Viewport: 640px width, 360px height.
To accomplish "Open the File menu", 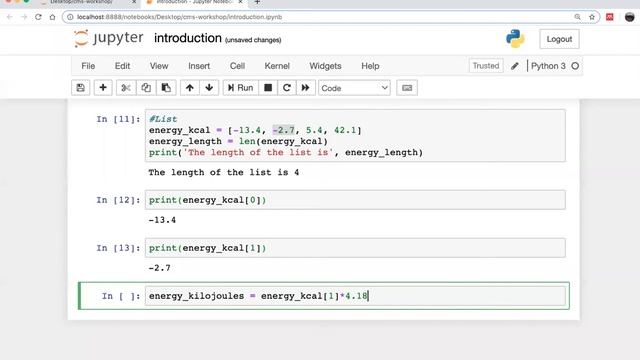I will coord(88,66).
